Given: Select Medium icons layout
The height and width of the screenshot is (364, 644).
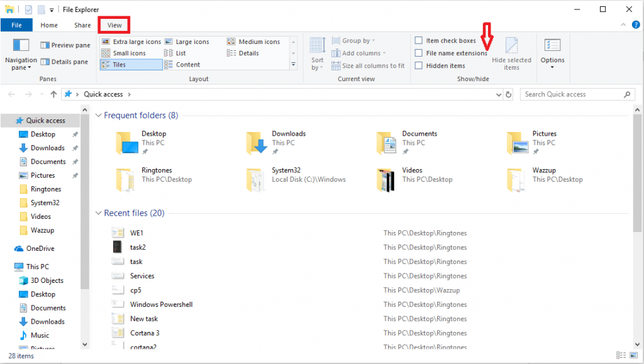Looking at the screenshot, I should (254, 42).
